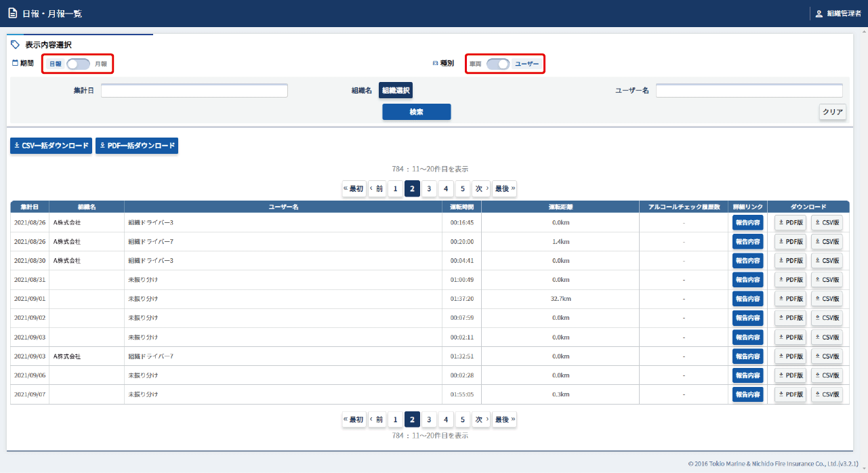The width and height of the screenshot is (868, 473).
Task: Select page 5 in bottom pagination
Action: (x=462, y=420)
